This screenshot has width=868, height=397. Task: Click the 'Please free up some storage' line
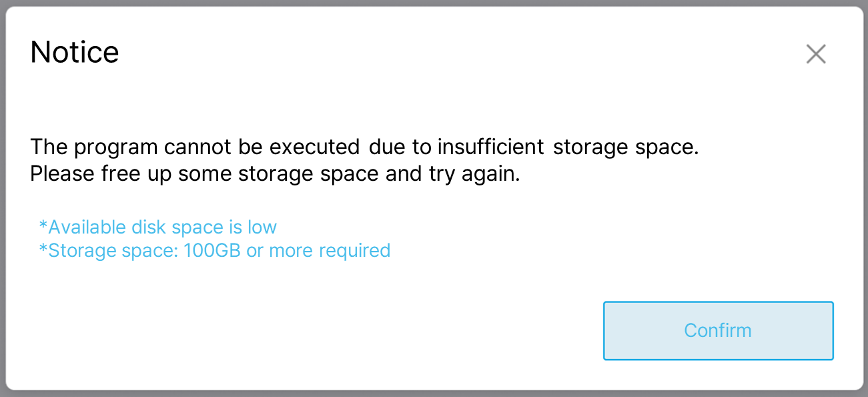click(274, 174)
